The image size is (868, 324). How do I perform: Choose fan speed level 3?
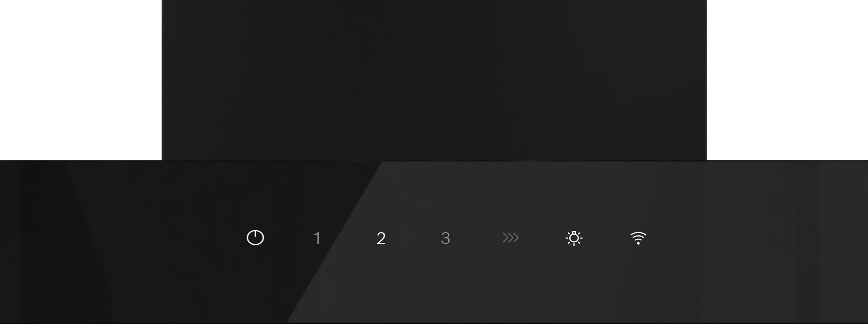445,238
